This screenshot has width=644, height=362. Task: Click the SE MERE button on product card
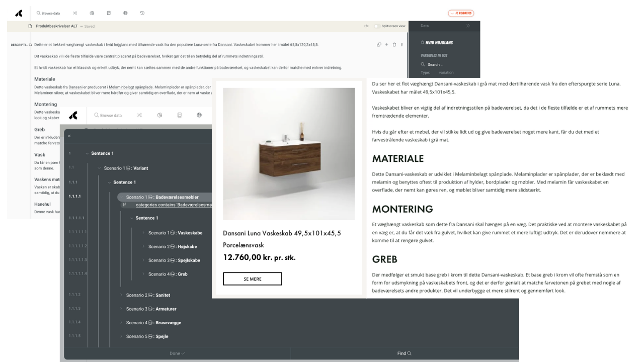pos(253,279)
